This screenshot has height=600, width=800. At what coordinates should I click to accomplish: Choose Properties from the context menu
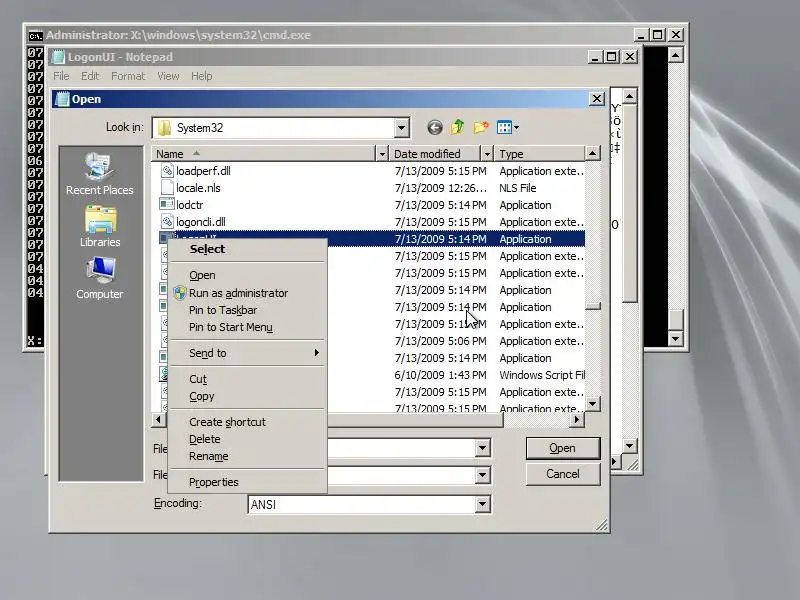click(247, 482)
